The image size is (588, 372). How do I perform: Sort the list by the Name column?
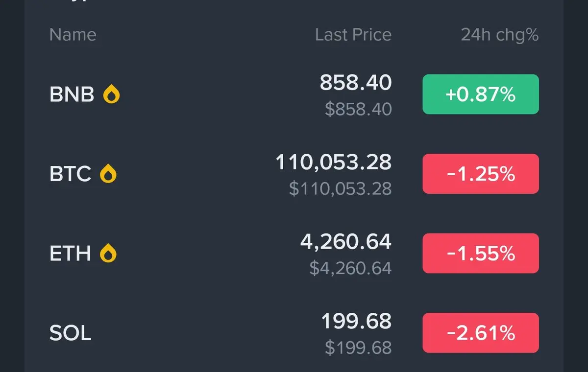[73, 35]
